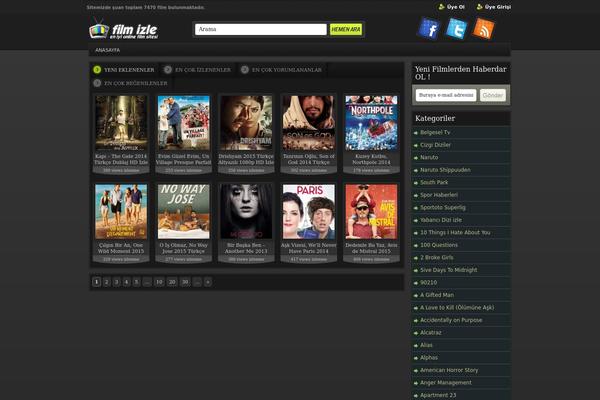600x400 pixels.
Task: Go to page 30 in pagination
Action: [x=185, y=282]
